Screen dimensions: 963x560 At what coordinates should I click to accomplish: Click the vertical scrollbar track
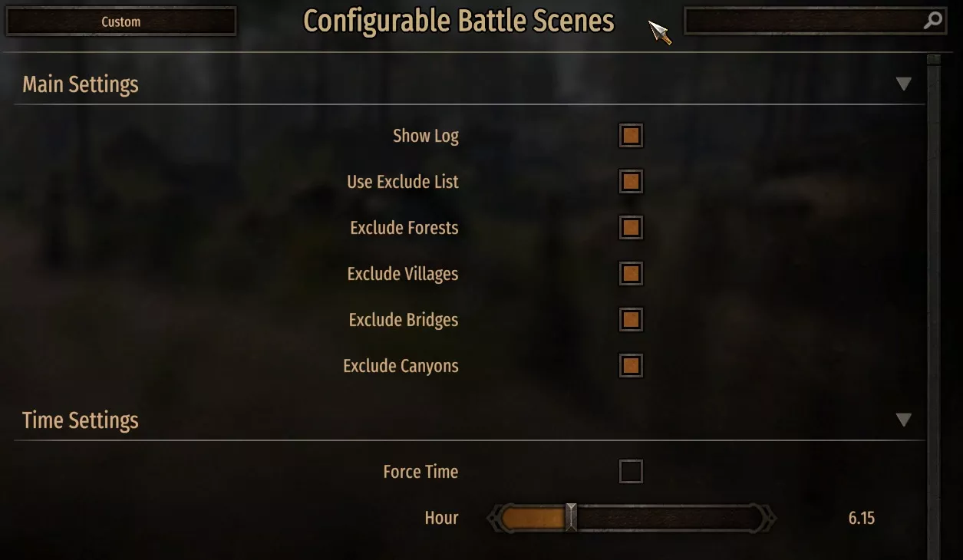pos(934,307)
